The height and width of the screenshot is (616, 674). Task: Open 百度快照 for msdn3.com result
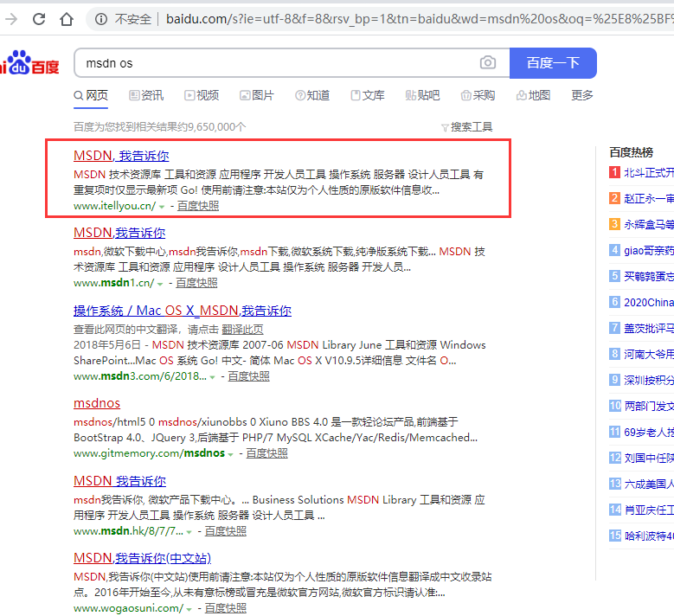(248, 376)
